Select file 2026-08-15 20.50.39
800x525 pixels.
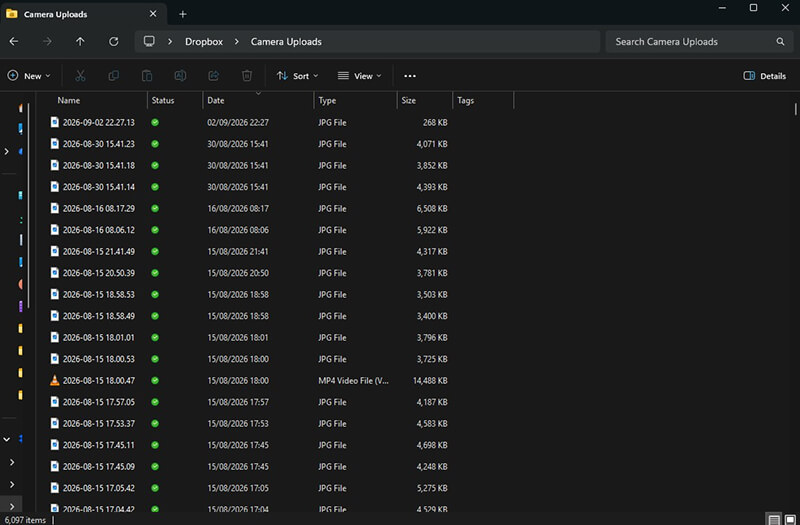click(x=98, y=273)
